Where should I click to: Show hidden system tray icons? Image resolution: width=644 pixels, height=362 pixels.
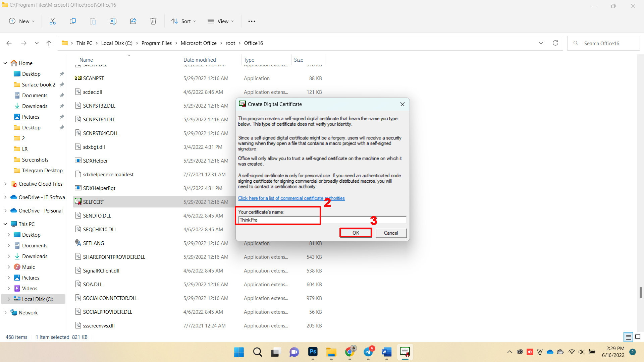[x=509, y=352]
